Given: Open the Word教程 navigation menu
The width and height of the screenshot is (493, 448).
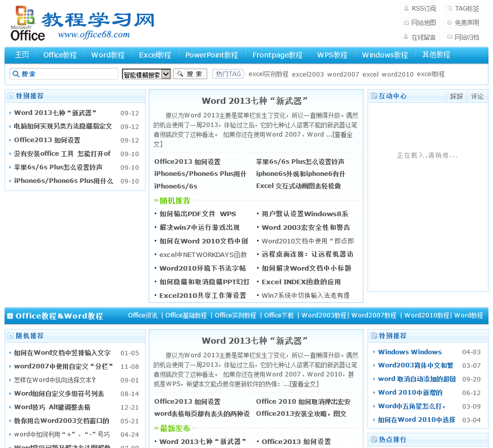Looking at the screenshot, I should click(108, 55).
